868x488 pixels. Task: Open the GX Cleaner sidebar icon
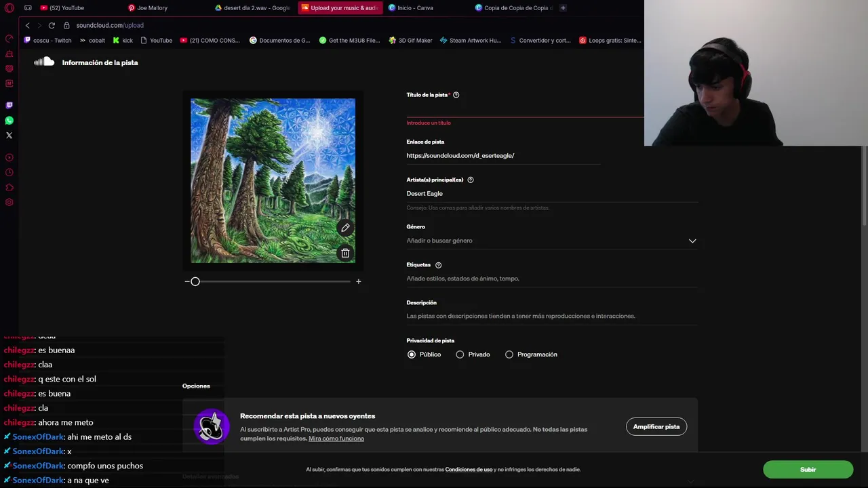click(x=9, y=54)
